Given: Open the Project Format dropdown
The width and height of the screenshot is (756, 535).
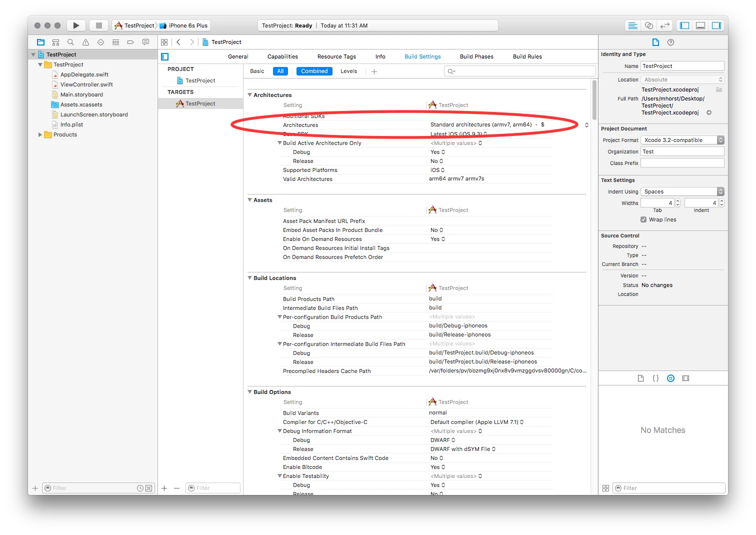Looking at the screenshot, I should (x=682, y=140).
